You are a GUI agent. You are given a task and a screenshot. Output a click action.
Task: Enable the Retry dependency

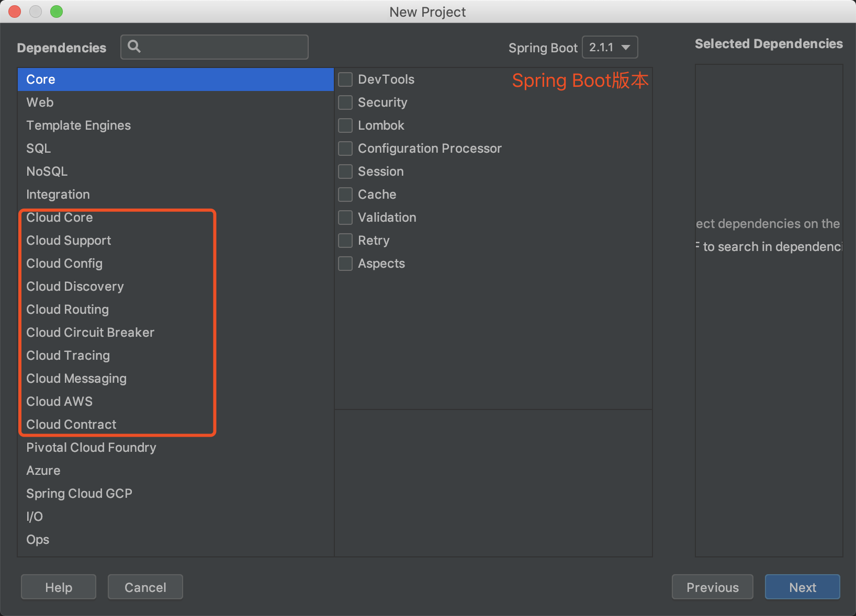coord(345,241)
